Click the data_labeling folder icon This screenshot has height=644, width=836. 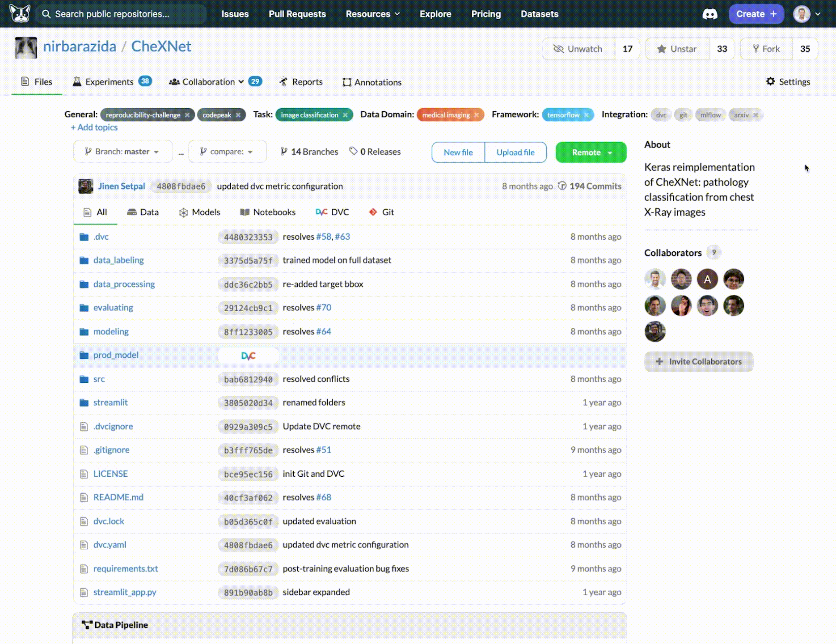click(84, 260)
